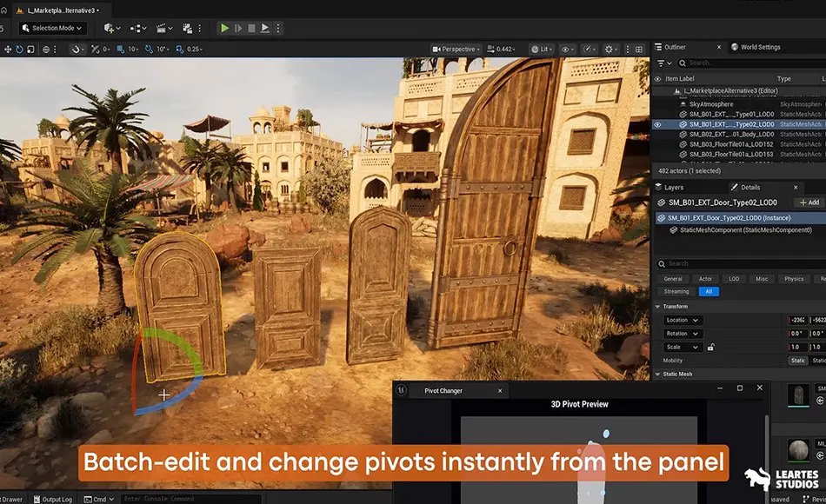Open the Lit view mode menu
Image resolution: width=826 pixels, height=504 pixels.
(542, 49)
